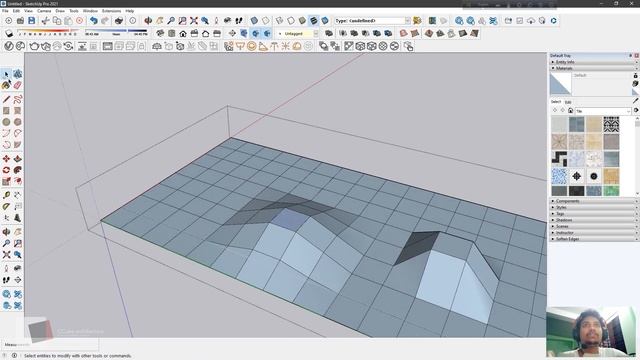The height and width of the screenshot is (360, 640).
Task: Click the Walk footprints icon in top toolbar
Action: click(x=239, y=20)
